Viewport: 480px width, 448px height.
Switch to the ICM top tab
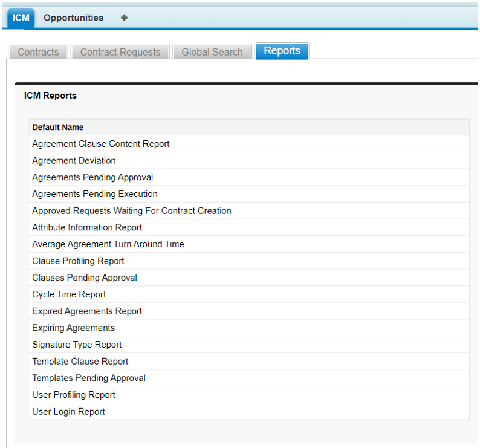tap(21, 18)
